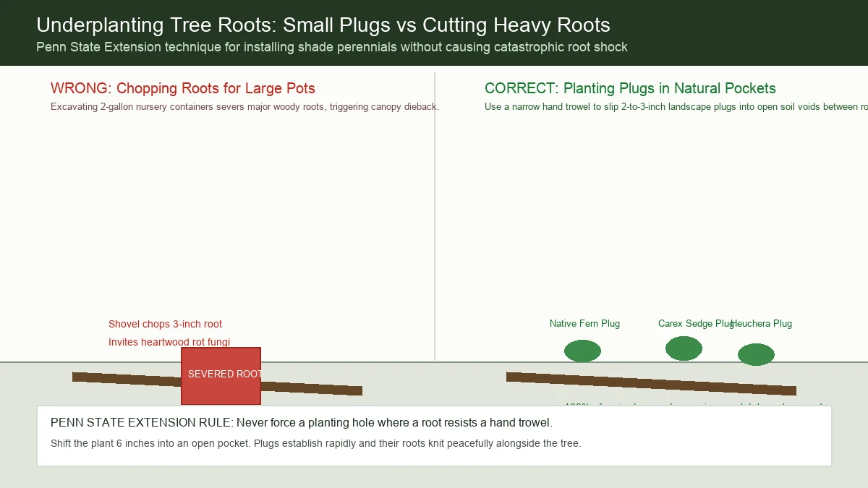Click the title 'Underplanting Tree Roots' heading

click(x=323, y=25)
